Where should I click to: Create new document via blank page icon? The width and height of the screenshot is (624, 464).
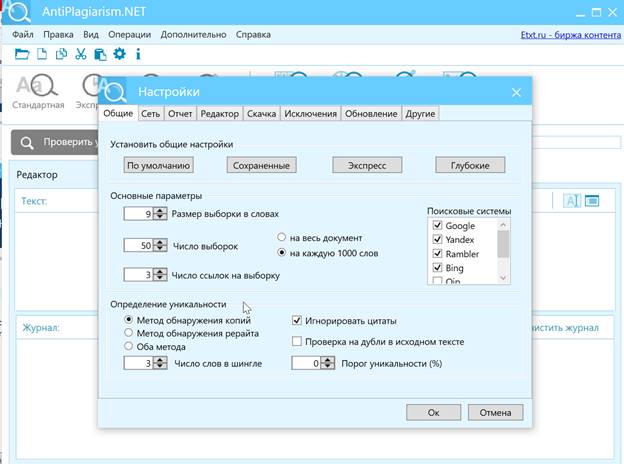pos(42,54)
